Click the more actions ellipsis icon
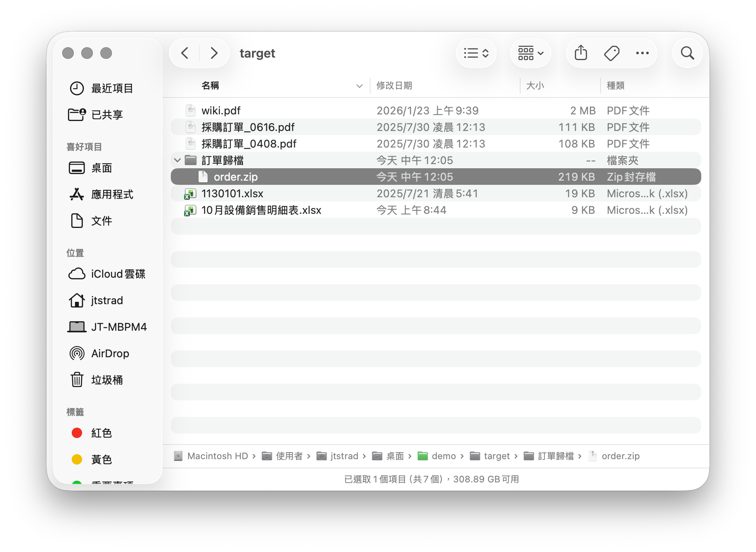Viewport: 756px width, 552px height. [x=642, y=53]
